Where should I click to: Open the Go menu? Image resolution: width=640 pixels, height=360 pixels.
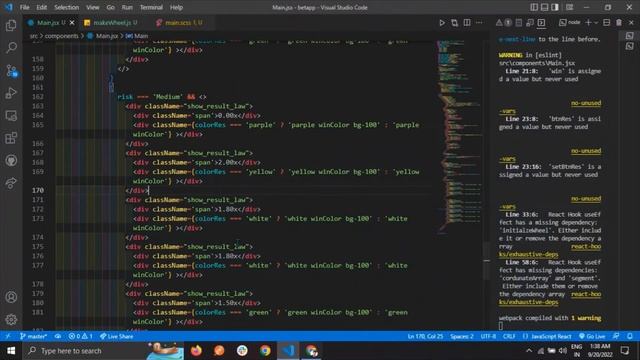point(111,7)
